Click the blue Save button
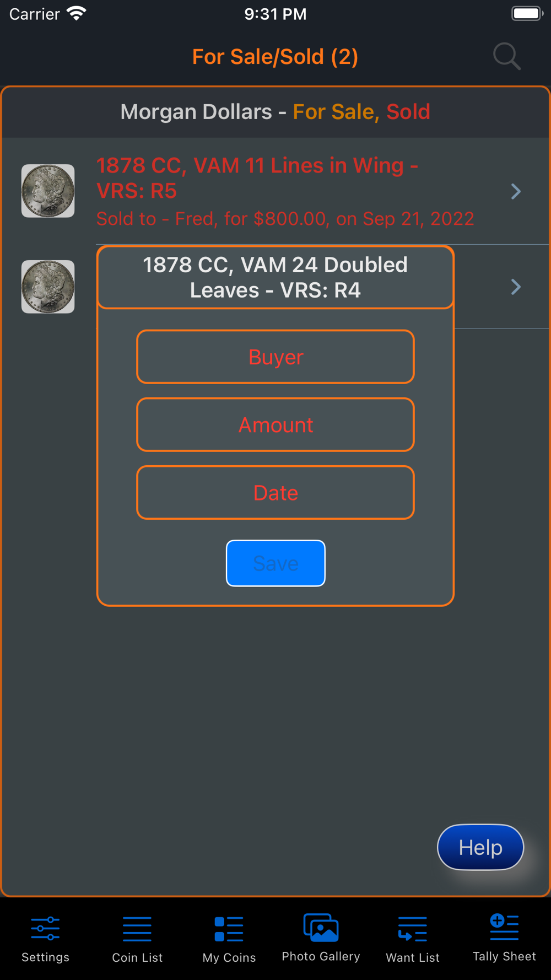 pyautogui.click(x=275, y=563)
